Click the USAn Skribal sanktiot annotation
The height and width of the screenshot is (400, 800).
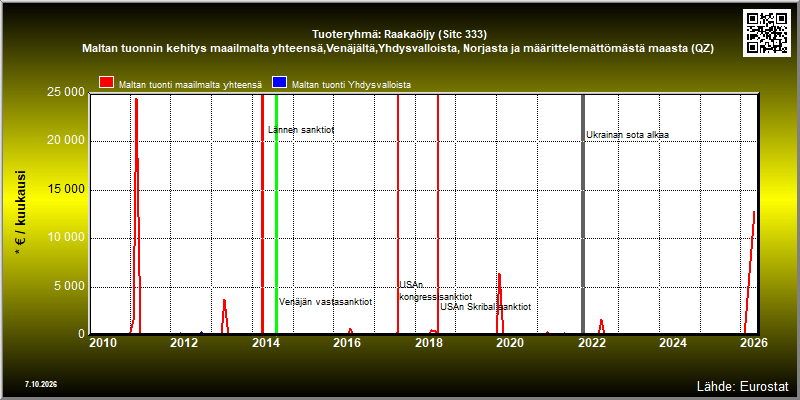click(x=486, y=307)
